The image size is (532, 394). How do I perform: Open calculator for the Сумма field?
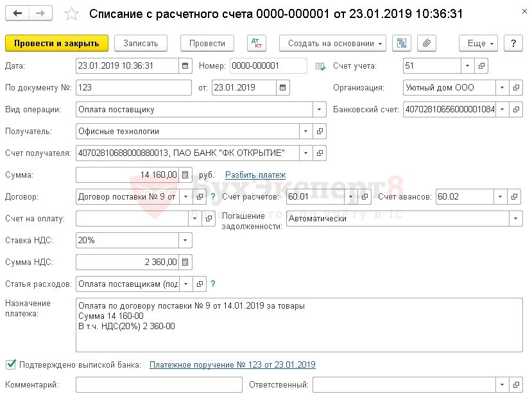point(185,175)
